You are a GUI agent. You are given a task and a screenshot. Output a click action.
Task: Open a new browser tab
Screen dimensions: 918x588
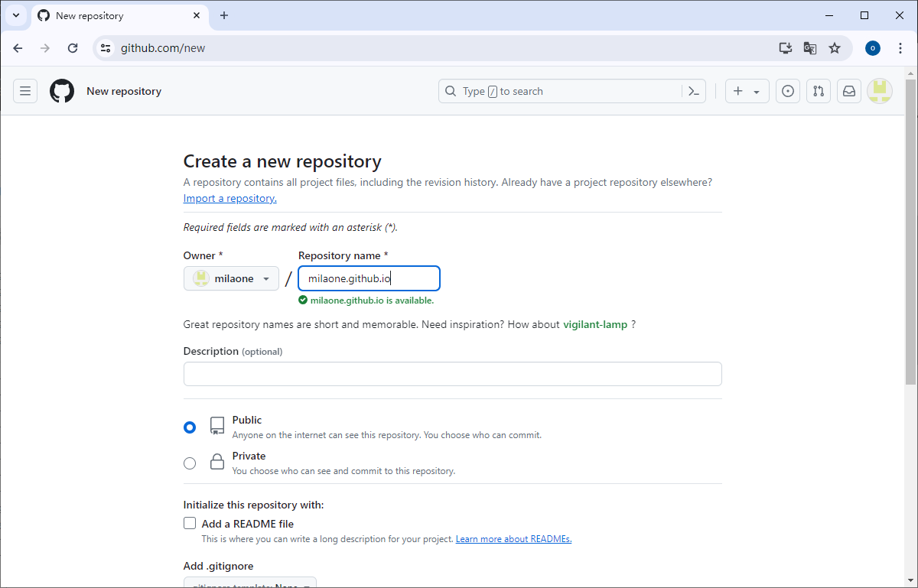[x=224, y=15]
